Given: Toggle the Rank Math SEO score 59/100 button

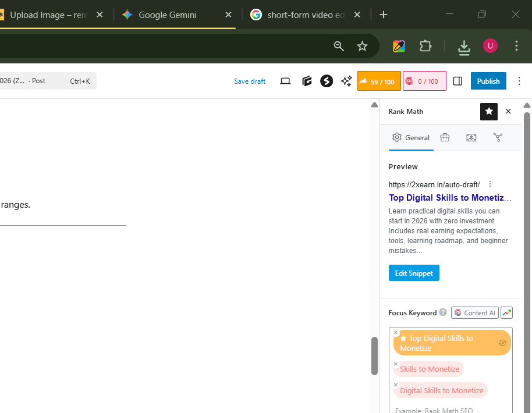Looking at the screenshot, I should pyautogui.click(x=379, y=81).
